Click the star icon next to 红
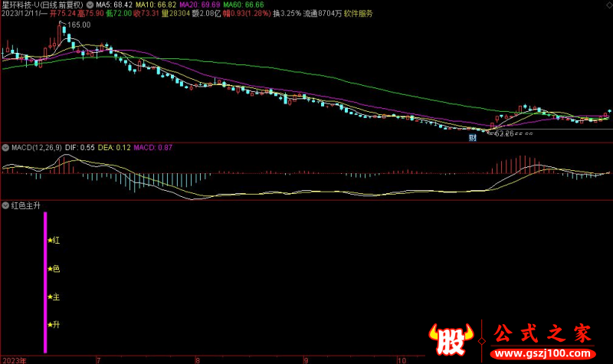This screenshot has height=364, width=613. 50,241
